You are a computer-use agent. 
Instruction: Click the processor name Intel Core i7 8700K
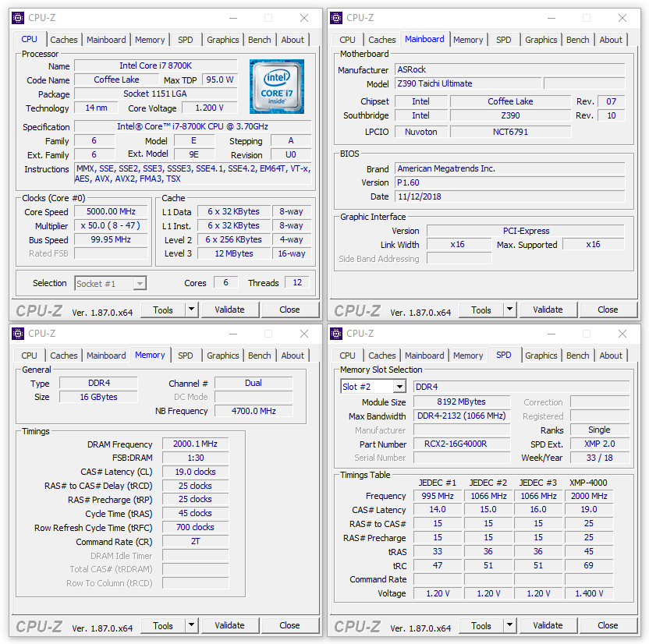click(x=156, y=65)
